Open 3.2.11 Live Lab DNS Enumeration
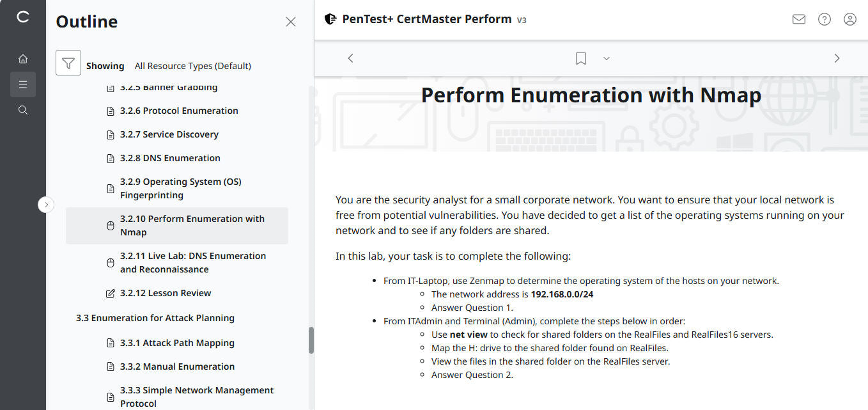 192,262
